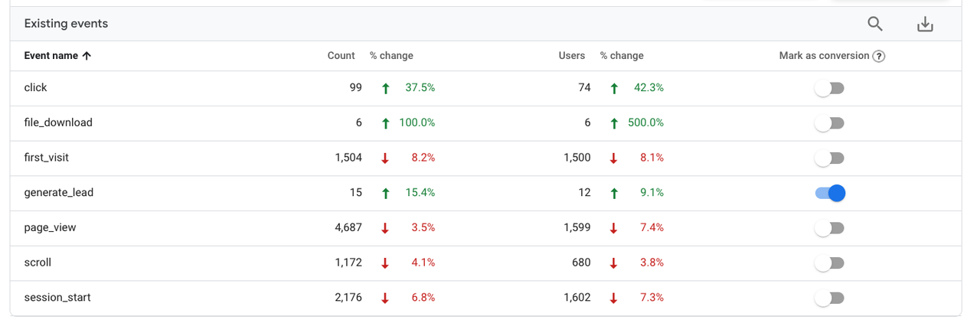Click the Users column header
Image resolution: width=980 pixels, height=323 pixels.
point(572,56)
